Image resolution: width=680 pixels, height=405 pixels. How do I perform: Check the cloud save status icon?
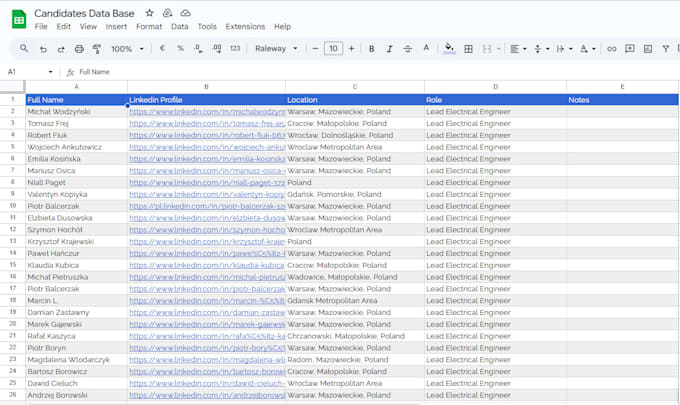point(186,13)
